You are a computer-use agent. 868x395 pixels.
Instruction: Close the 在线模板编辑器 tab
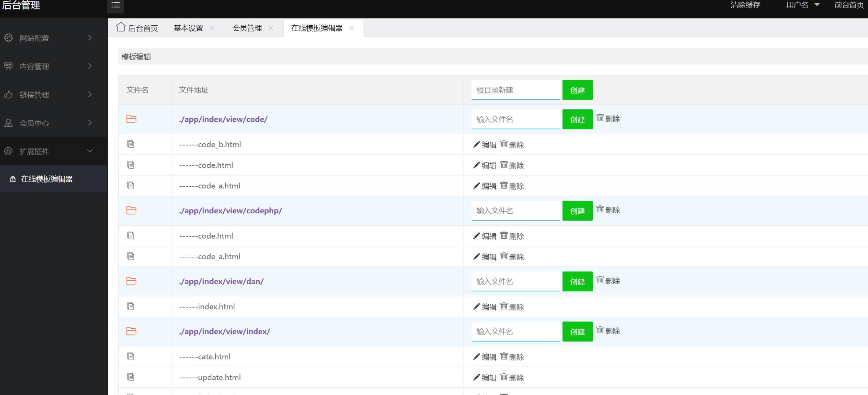click(352, 28)
